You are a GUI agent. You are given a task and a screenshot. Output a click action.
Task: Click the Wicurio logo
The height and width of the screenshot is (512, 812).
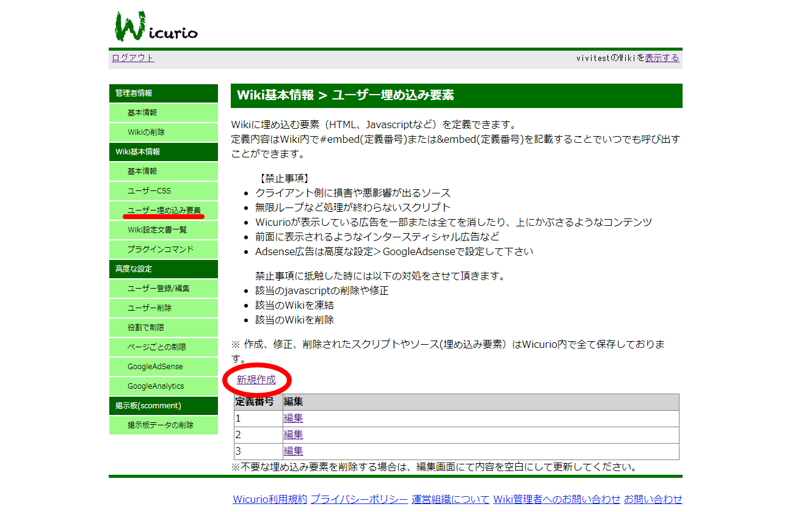pos(156,27)
